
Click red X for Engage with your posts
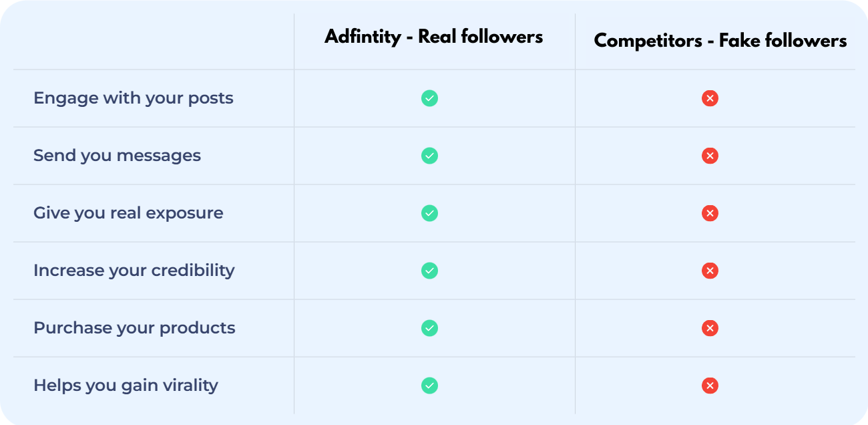tap(710, 99)
